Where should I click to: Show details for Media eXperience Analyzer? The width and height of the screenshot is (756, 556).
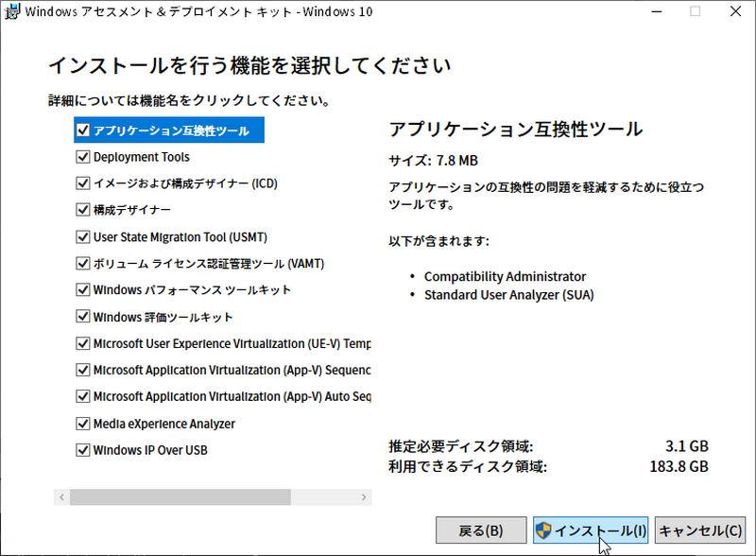tap(163, 424)
